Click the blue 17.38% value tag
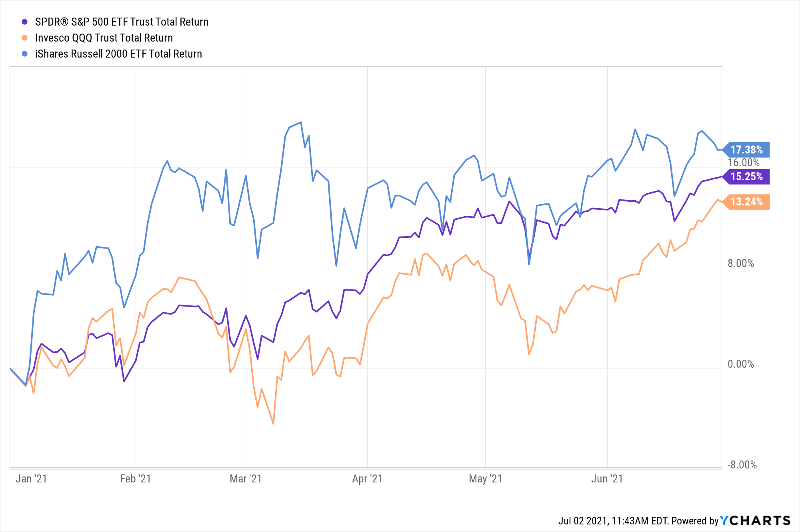 click(x=746, y=150)
